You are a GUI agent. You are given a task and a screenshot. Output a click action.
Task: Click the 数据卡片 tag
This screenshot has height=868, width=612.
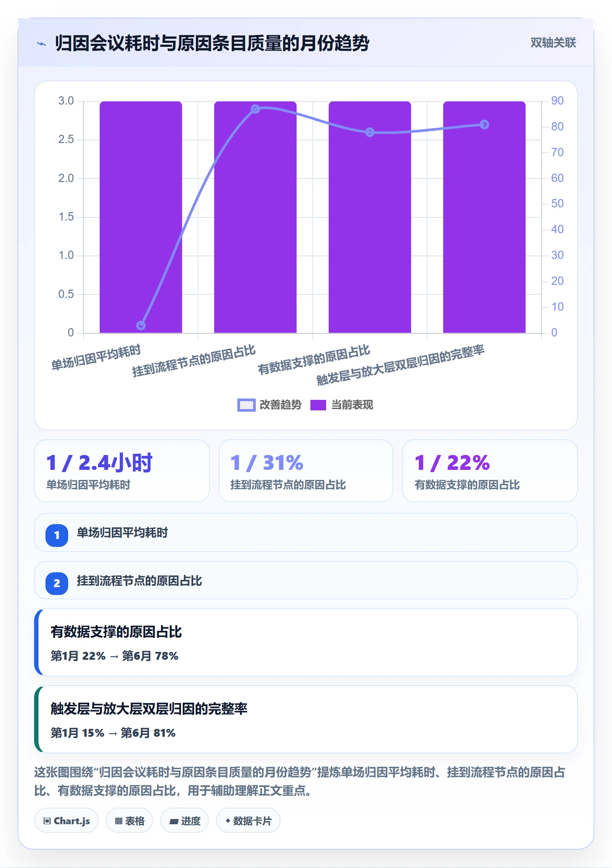point(248,821)
